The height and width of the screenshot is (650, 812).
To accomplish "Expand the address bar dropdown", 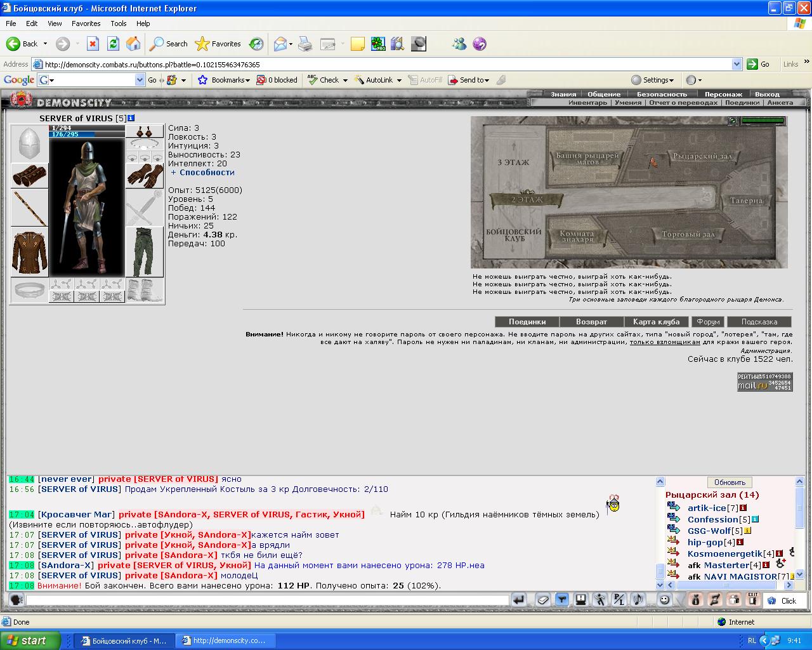I will click(x=737, y=64).
